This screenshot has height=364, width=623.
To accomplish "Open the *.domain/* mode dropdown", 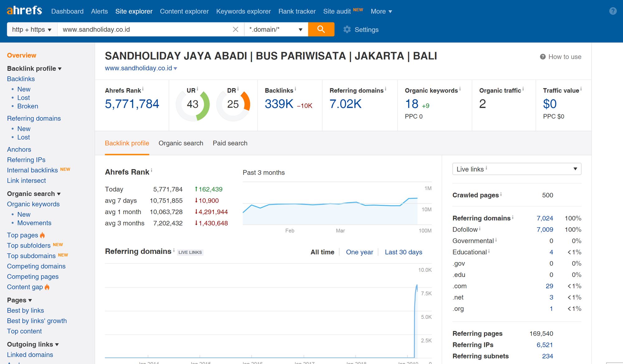I will pos(276,29).
